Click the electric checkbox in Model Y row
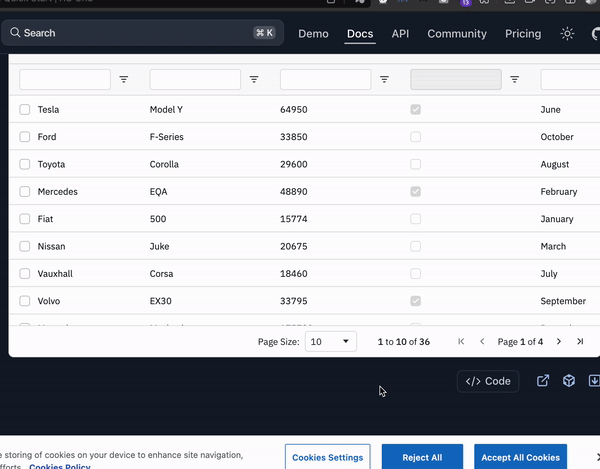 coord(416,109)
